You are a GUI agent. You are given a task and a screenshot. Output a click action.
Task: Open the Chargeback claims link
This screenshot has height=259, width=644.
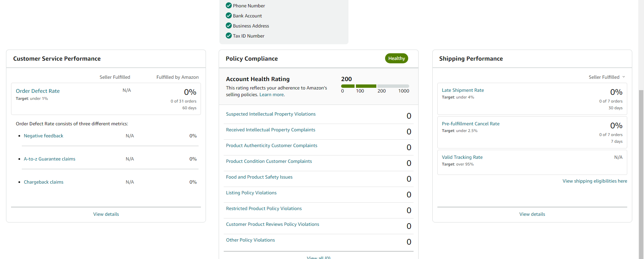44,182
